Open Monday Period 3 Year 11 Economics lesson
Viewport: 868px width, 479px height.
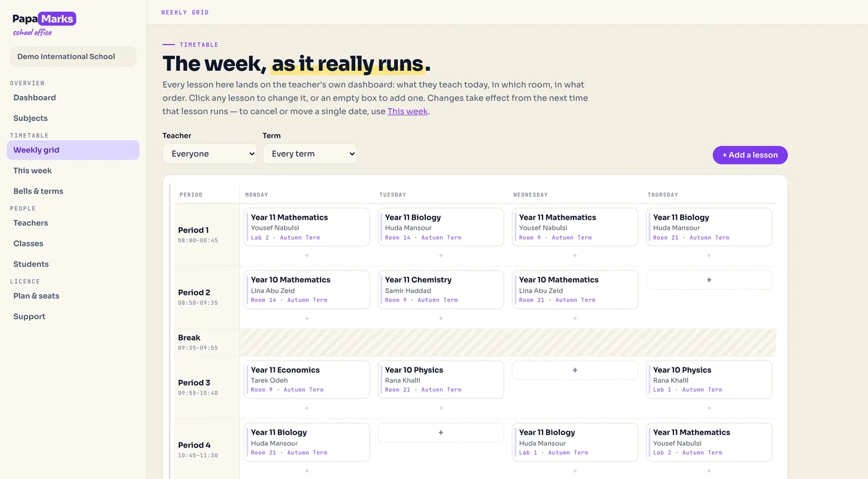pyautogui.click(x=307, y=380)
